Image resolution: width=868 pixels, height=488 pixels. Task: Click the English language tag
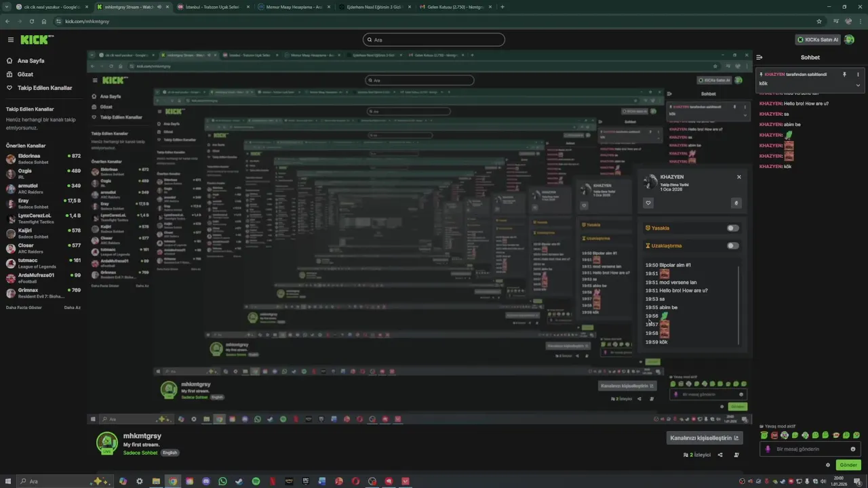pos(170,453)
